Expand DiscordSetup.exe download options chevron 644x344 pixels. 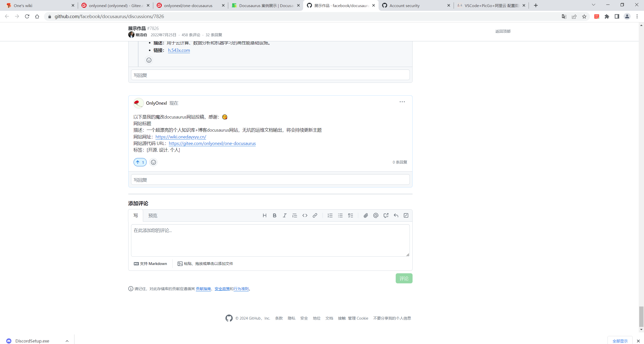(67, 341)
